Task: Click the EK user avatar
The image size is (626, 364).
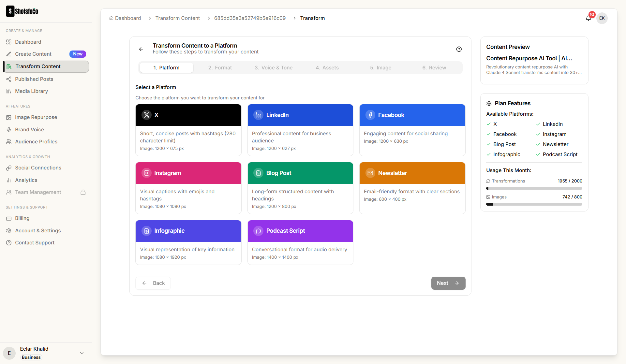Action: tap(602, 18)
